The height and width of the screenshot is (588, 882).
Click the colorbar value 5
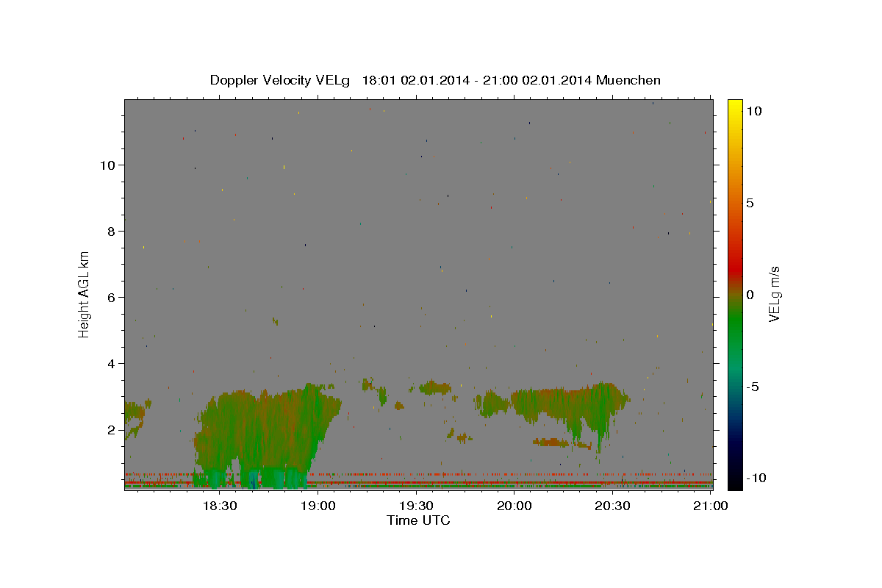[x=750, y=203]
